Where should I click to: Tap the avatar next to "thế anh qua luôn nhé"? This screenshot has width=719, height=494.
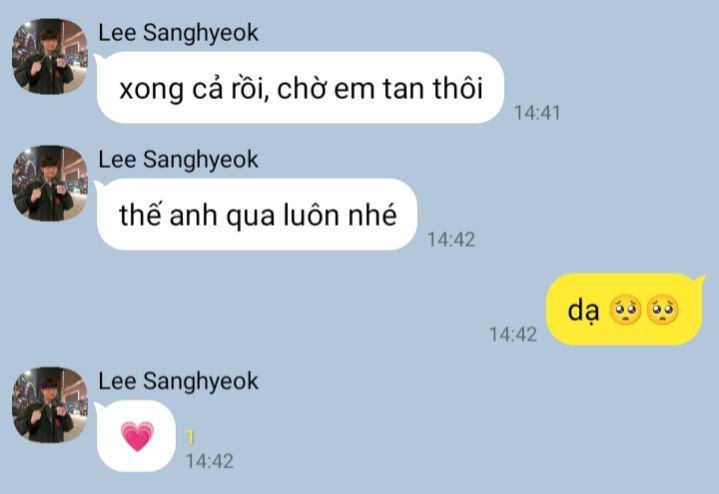[x=50, y=183]
